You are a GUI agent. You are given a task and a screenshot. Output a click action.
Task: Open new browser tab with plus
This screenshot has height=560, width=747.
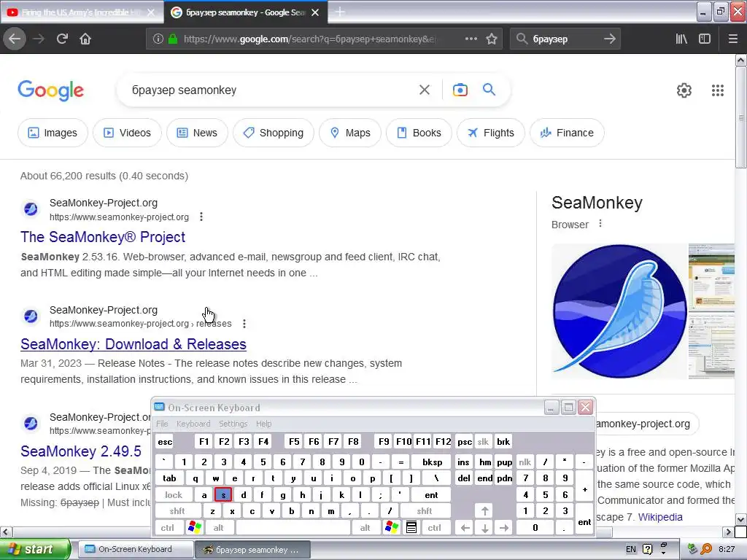click(x=340, y=12)
